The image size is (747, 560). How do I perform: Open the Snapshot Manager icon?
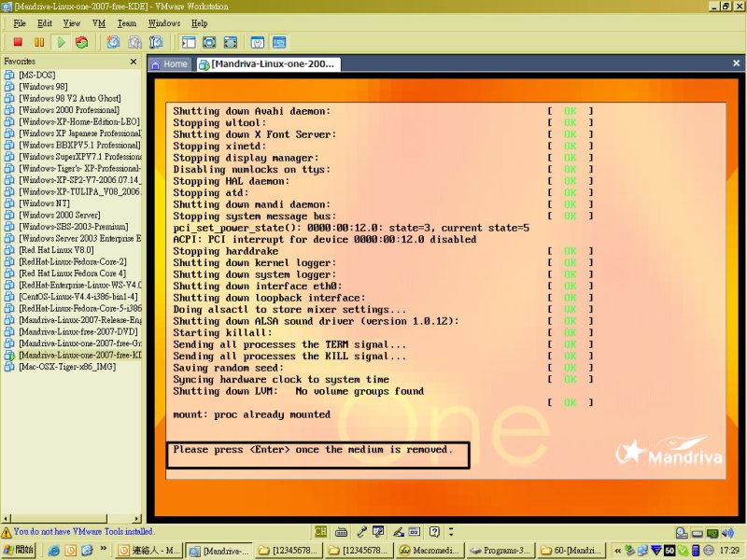(156, 42)
